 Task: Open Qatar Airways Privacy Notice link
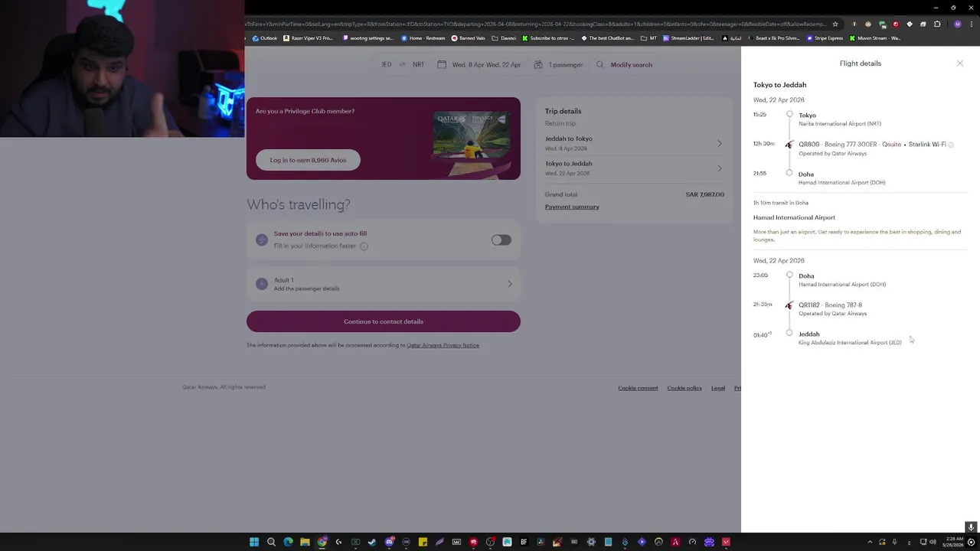pyautogui.click(x=443, y=345)
